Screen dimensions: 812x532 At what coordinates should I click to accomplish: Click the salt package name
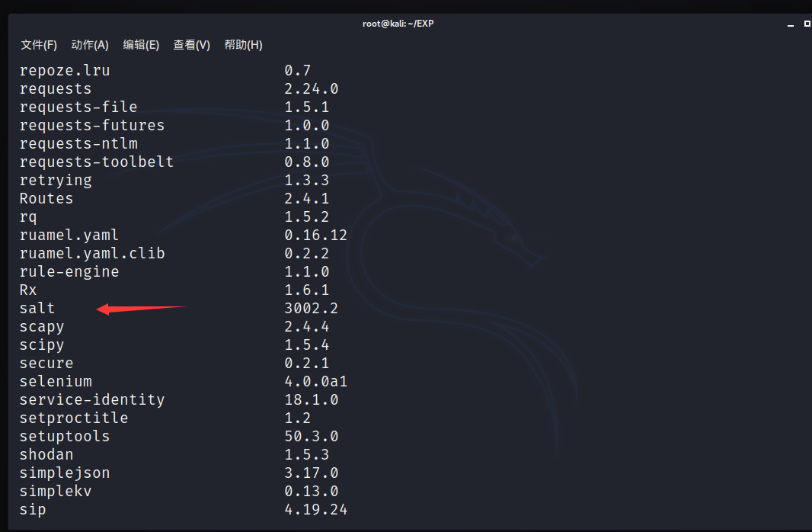pos(37,309)
